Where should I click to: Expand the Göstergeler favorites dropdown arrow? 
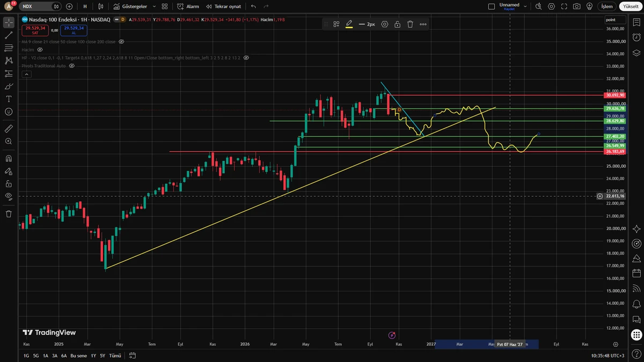tap(154, 6)
